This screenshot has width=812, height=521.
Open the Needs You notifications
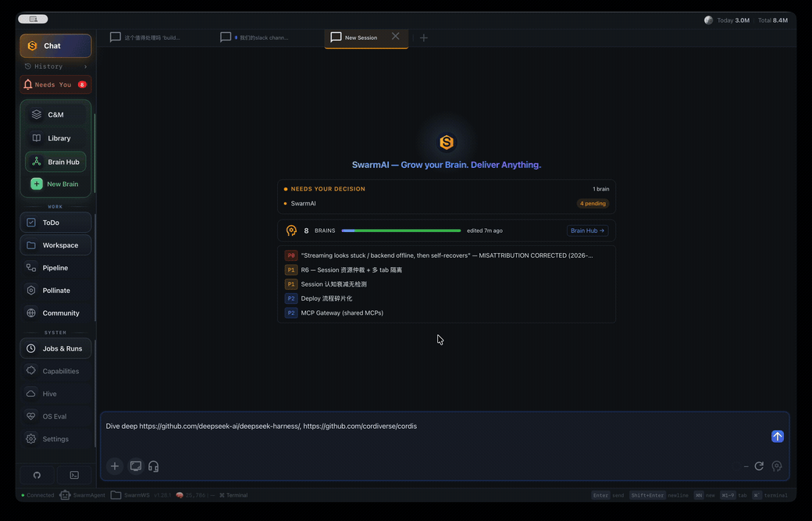[x=55, y=84]
